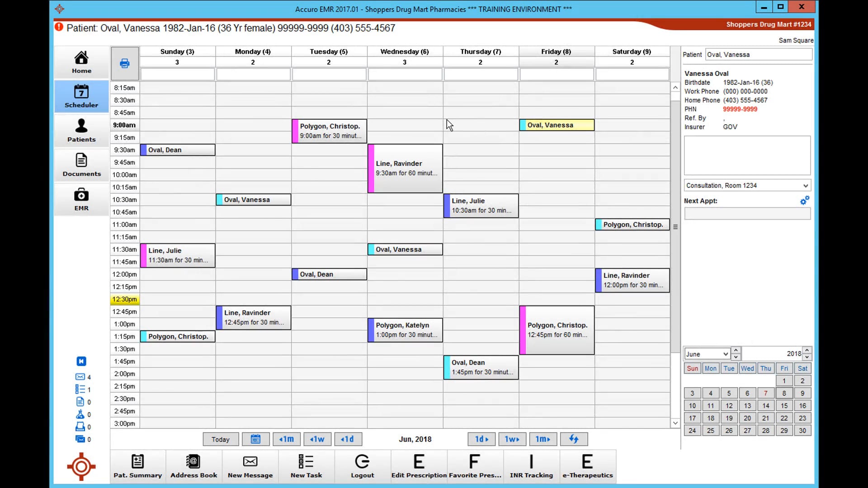Select the Patients sidebar icon
This screenshot has height=488, width=868.
tap(81, 131)
